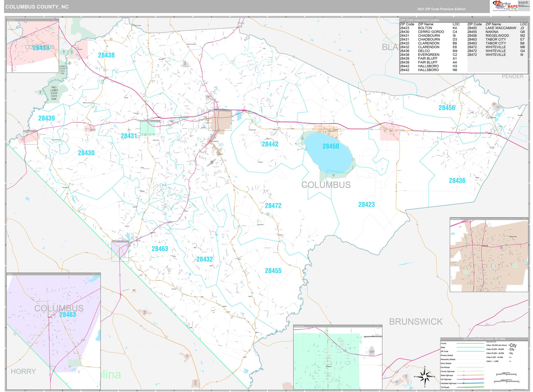The height and width of the screenshot is (392, 533).
Task: Click the compass rose icon
Action: coord(425,377)
